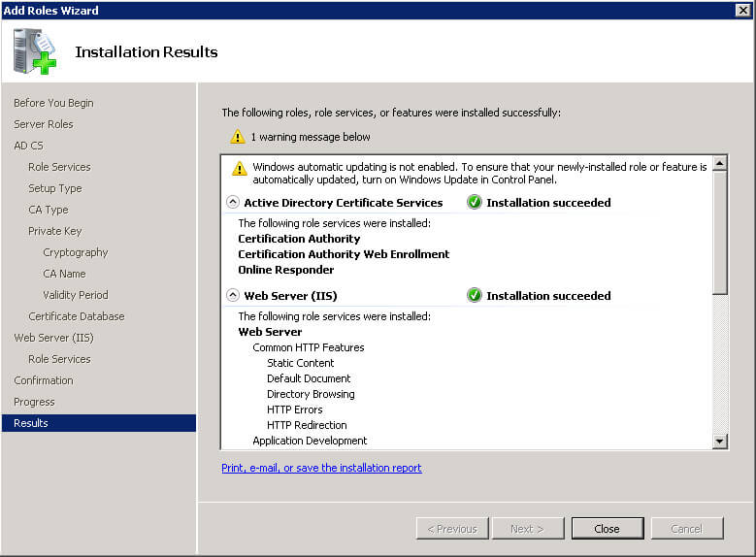Click 'Certification Authority' role service text
Viewport: 756px width, 557px height.
pyautogui.click(x=299, y=239)
